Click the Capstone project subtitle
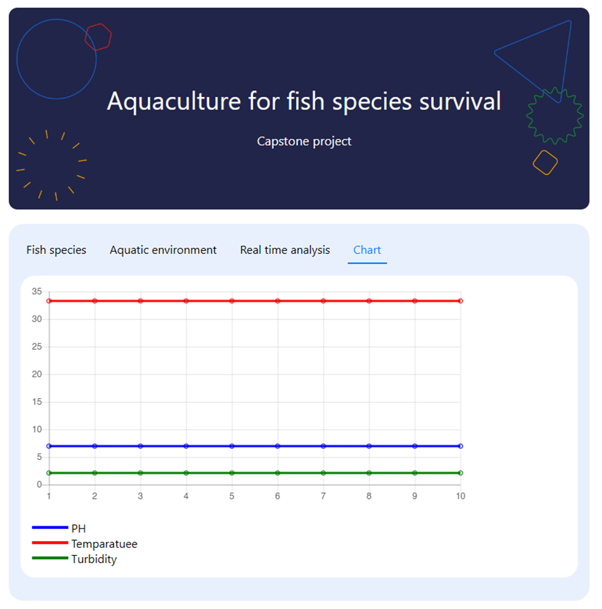Screen dimensions: 602x609 304,141
